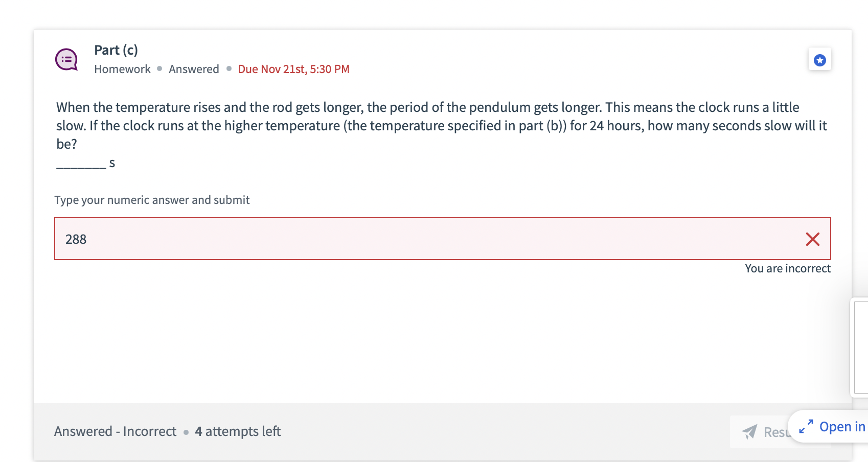Click the Part (c) heading
The image size is (868, 462).
[116, 50]
